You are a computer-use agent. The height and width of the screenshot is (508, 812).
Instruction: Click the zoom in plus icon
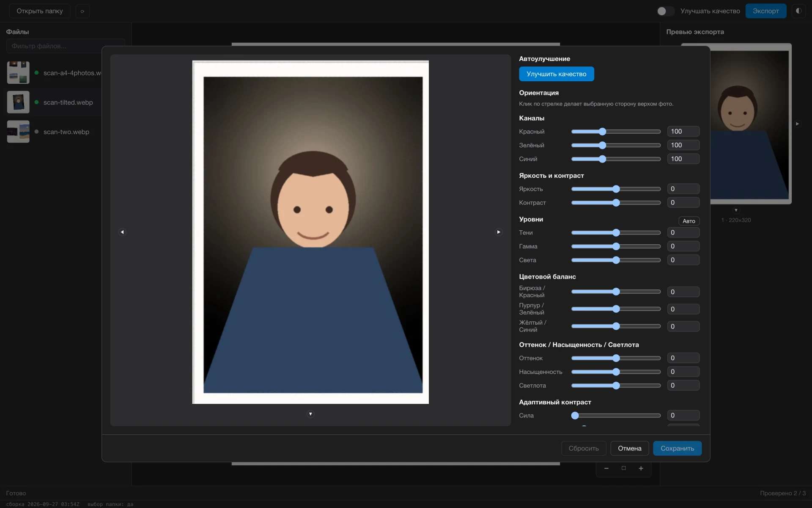641,468
